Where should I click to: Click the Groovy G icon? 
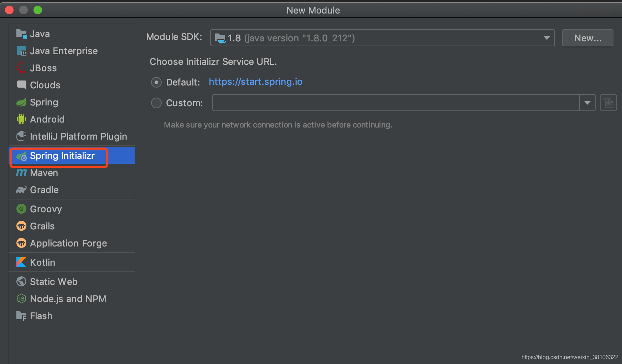(21, 209)
